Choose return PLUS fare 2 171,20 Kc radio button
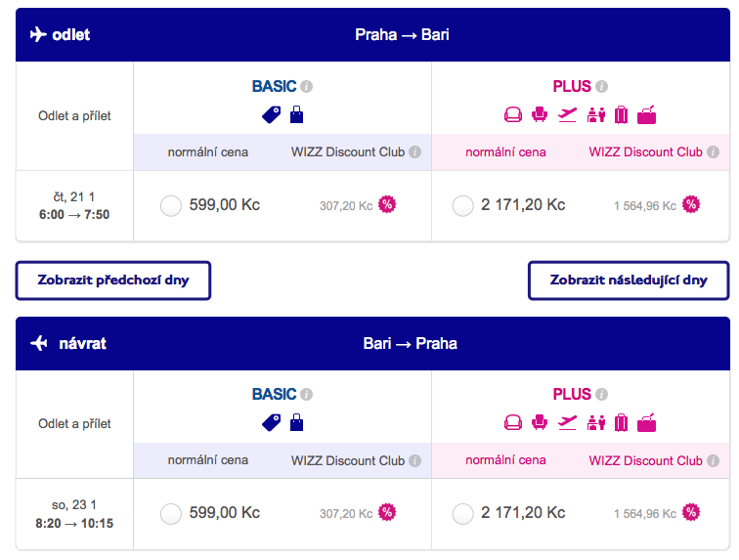Image resolution: width=739 pixels, height=560 pixels. (x=462, y=514)
